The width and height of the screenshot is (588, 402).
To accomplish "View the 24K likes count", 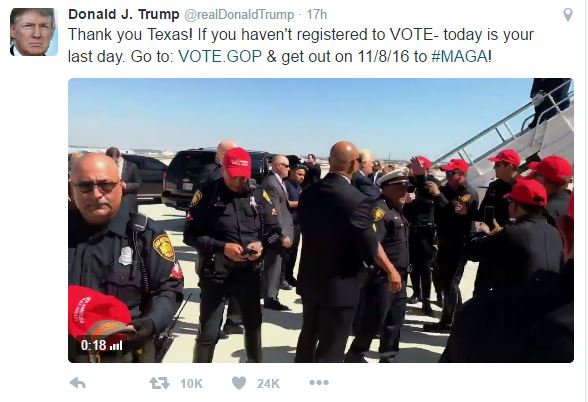I will [268, 384].
